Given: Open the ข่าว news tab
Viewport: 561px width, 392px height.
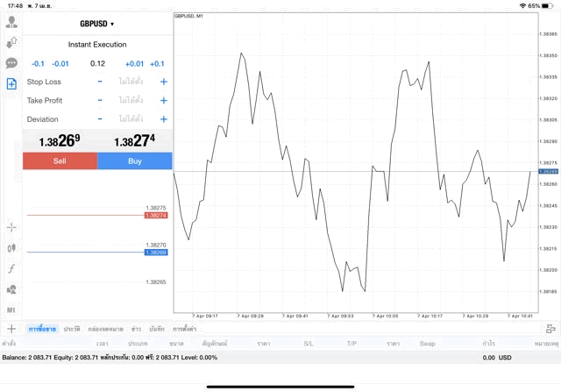Looking at the screenshot, I should point(137,329).
